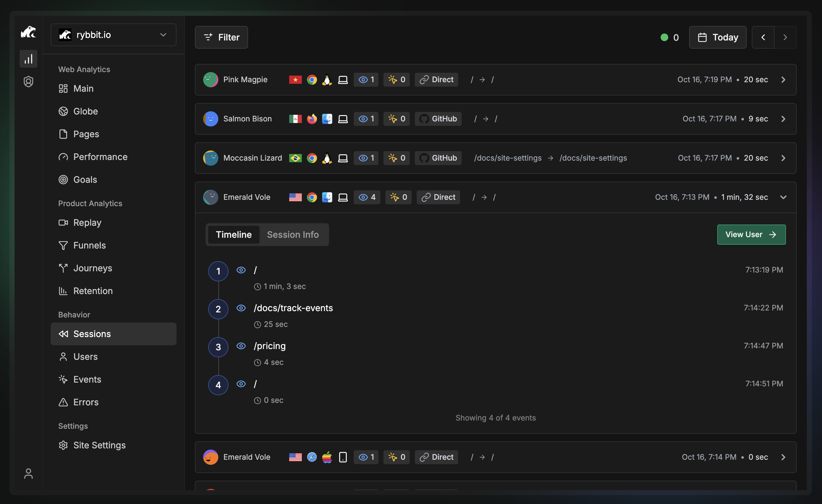Open the shield user sidebar icon
Screen dimensions: 822x504
click(x=28, y=82)
